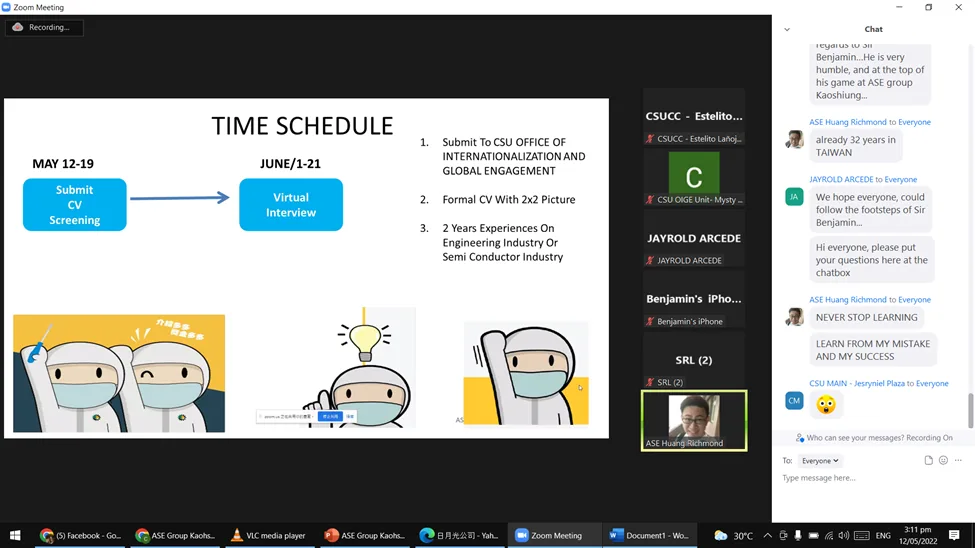Expand the 'Everyone' recipient dropdown

(820, 461)
